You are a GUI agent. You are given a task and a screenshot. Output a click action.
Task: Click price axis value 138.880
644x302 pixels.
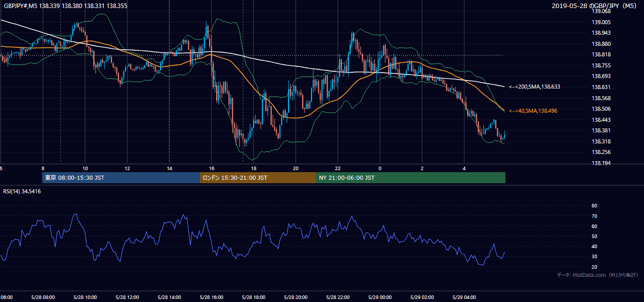pos(601,44)
